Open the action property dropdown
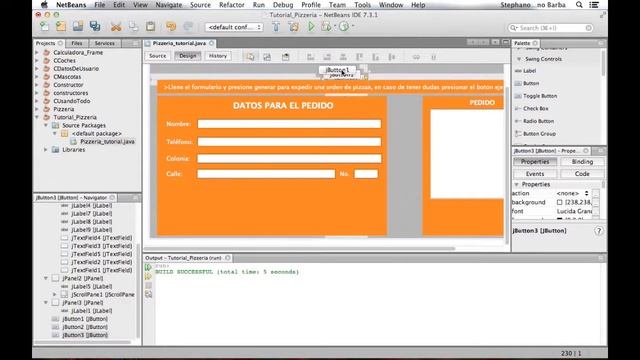640x360 pixels. point(573,193)
